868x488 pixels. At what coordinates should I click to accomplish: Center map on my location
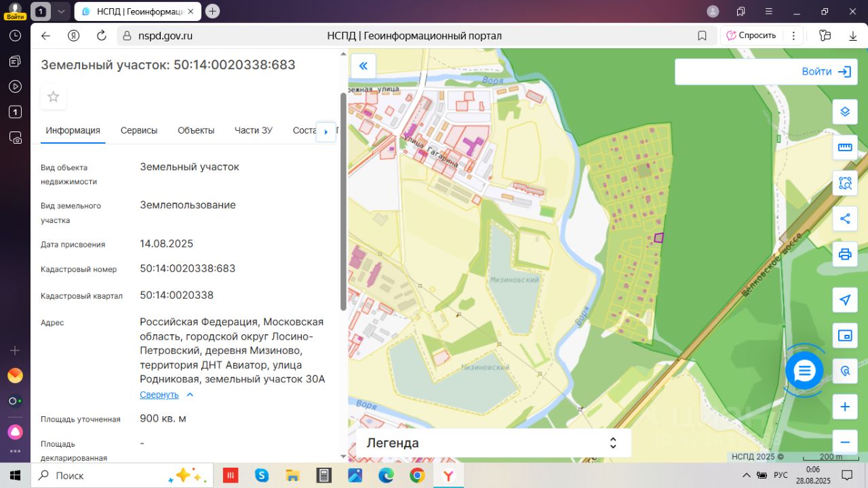[845, 300]
